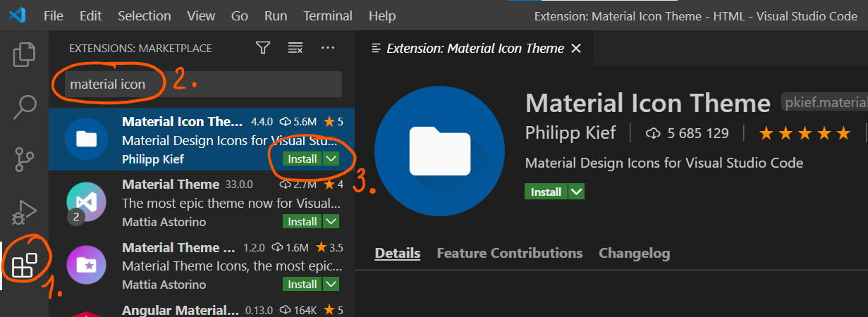Clear extension search results icon
This screenshot has height=317, width=868.
[295, 48]
